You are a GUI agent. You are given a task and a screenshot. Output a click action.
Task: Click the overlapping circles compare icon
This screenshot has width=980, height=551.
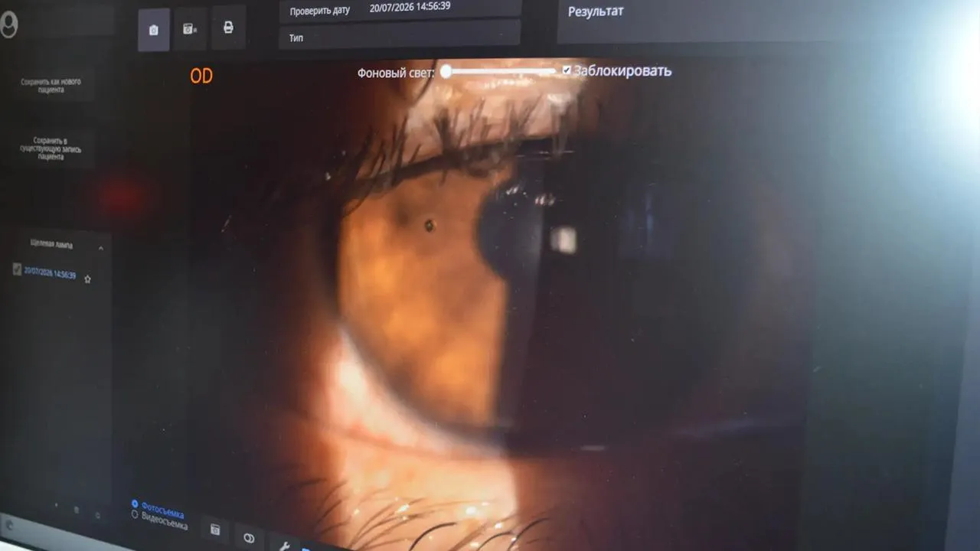tap(249, 539)
